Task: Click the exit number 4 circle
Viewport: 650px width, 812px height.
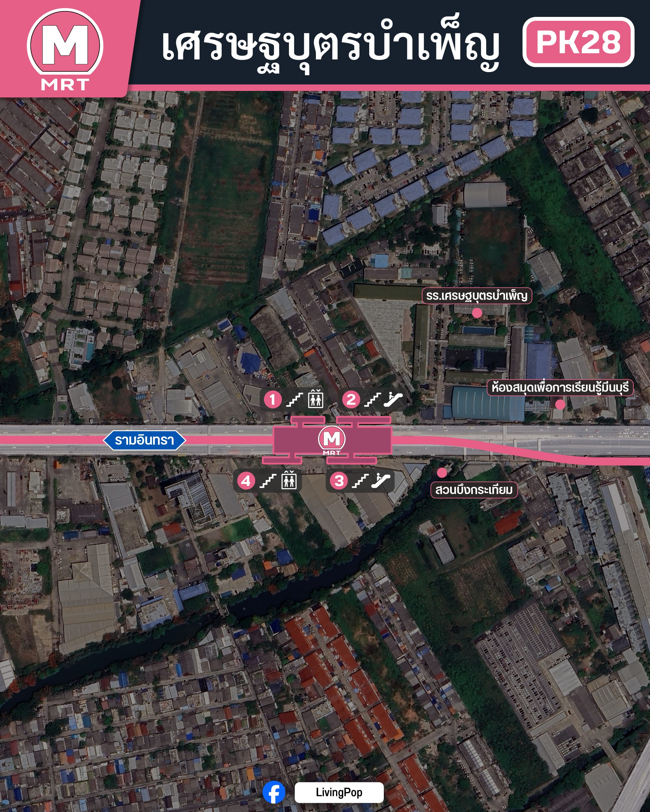Action: point(246,481)
